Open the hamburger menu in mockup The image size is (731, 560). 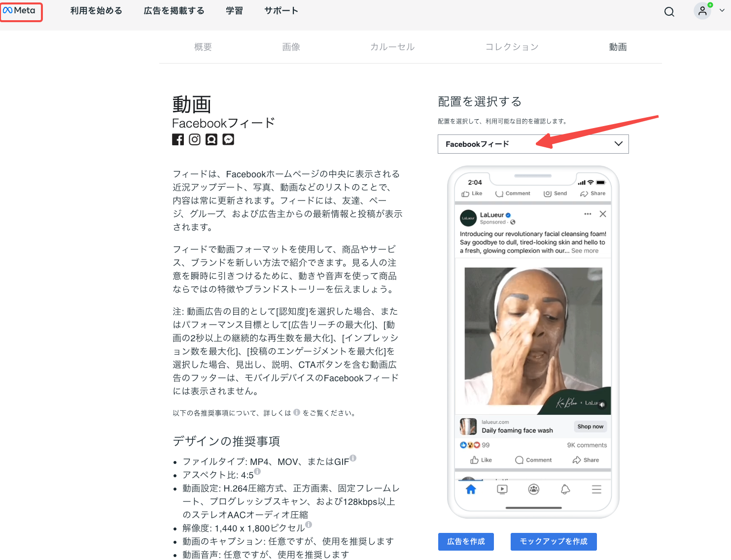point(596,489)
